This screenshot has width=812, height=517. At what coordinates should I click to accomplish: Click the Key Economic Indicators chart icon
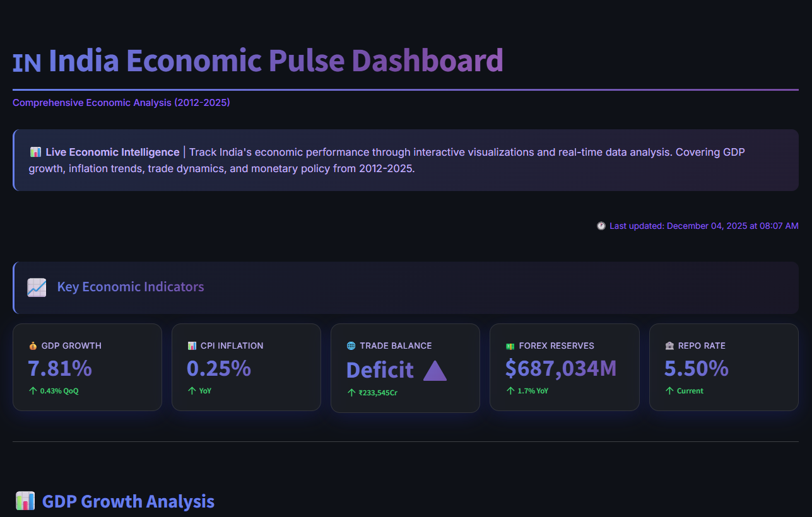37,287
